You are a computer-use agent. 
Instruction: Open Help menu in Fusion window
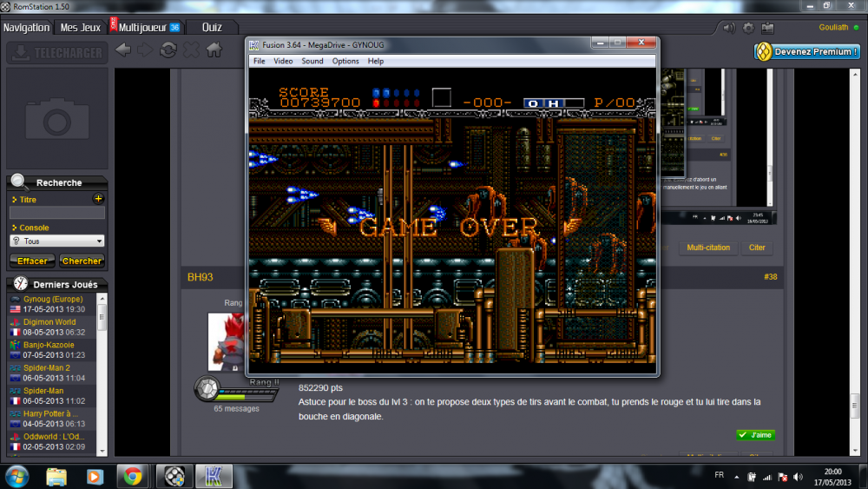(x=375, y=61)
